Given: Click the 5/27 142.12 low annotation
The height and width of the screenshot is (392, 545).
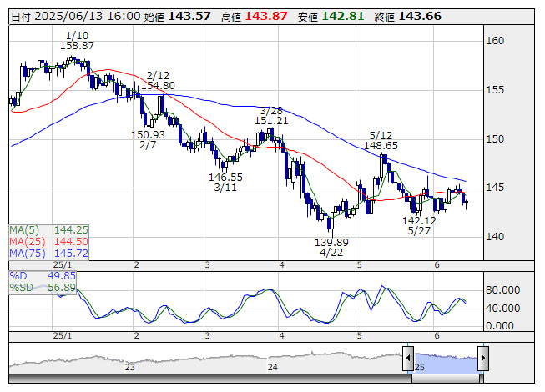Looking at the screenshot, I should pyautogui.click(x=419, y=225).
